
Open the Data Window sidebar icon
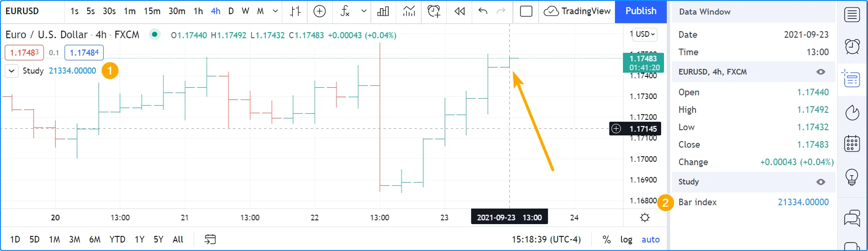(852, 78)
